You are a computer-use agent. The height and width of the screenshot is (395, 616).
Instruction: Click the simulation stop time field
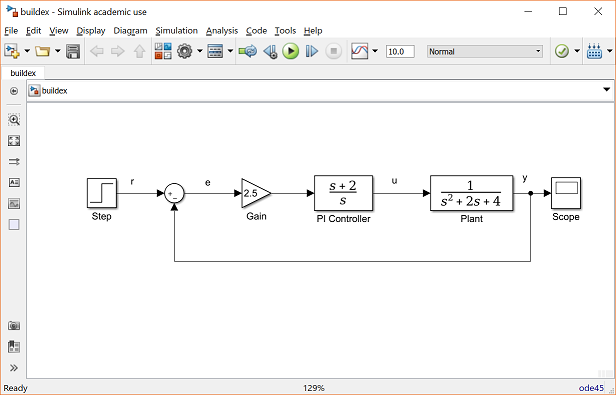(400, 51)
